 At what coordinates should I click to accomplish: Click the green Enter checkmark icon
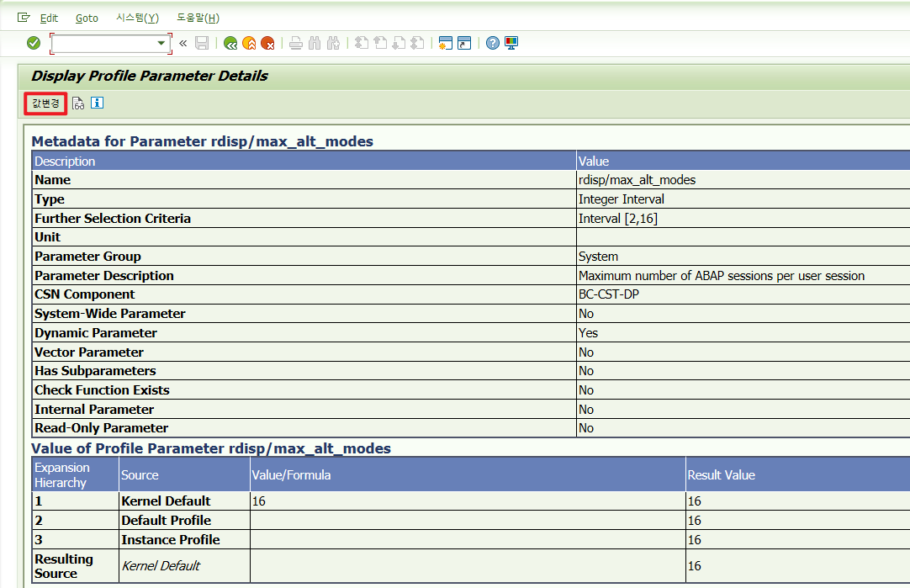tap(34, 43)
